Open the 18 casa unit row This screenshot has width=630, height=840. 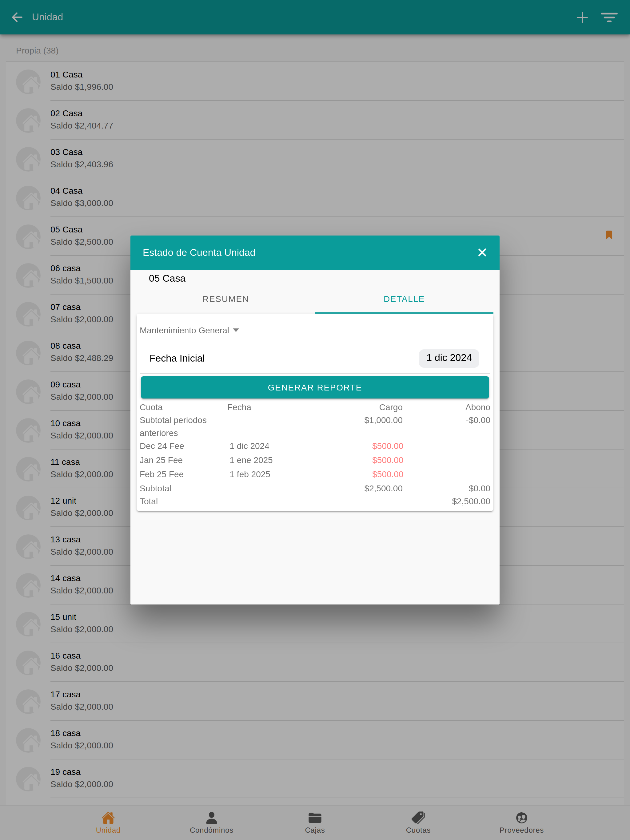(315, 739)
